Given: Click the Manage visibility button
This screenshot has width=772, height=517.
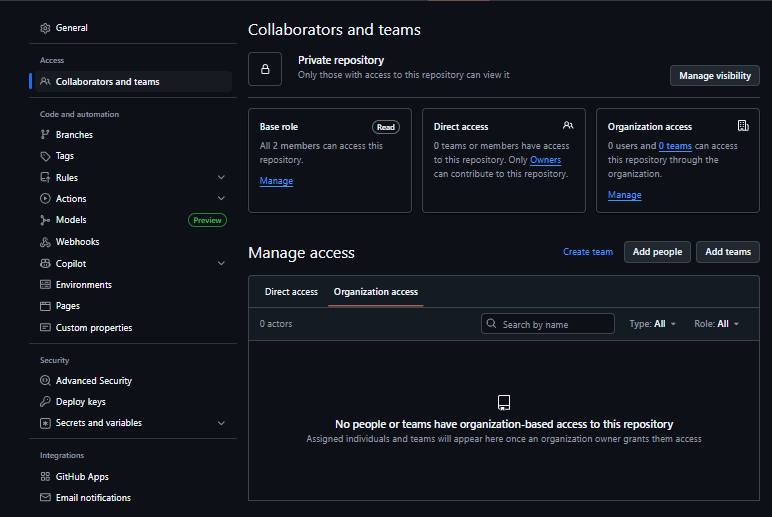Looking at the screenshot, I should coord(714,76).
